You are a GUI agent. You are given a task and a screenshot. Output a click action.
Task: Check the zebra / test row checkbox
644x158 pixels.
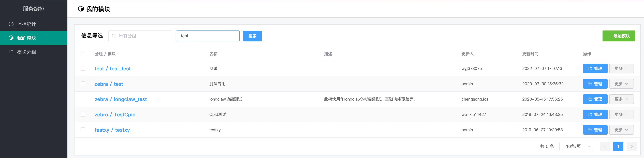(83, 84)
